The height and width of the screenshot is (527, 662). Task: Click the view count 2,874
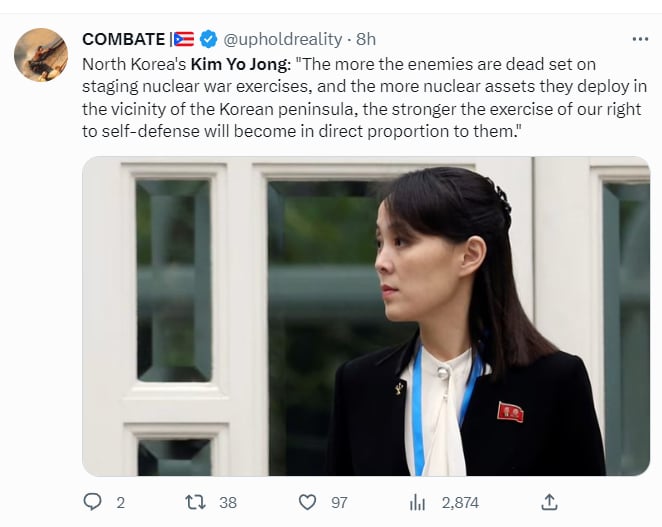460,503
